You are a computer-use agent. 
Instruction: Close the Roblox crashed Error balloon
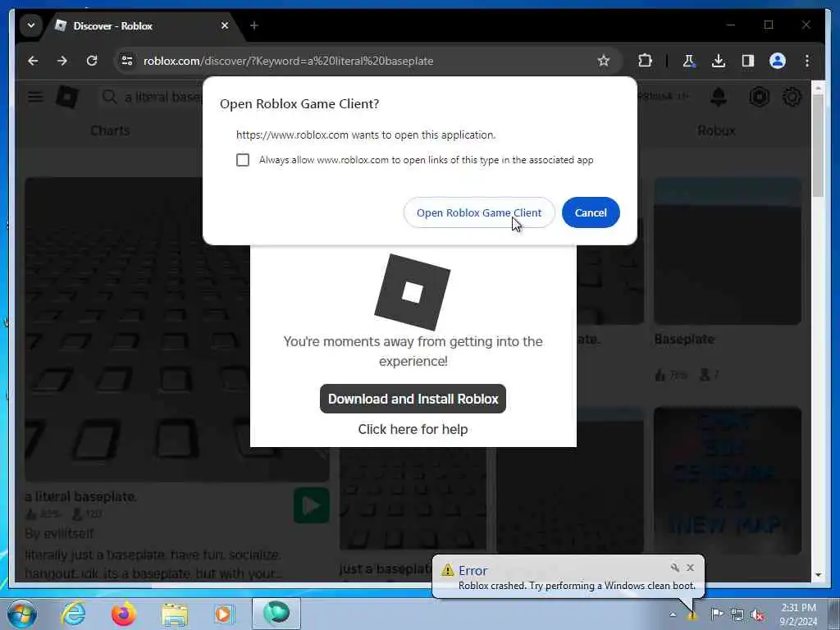pos(690,568)
